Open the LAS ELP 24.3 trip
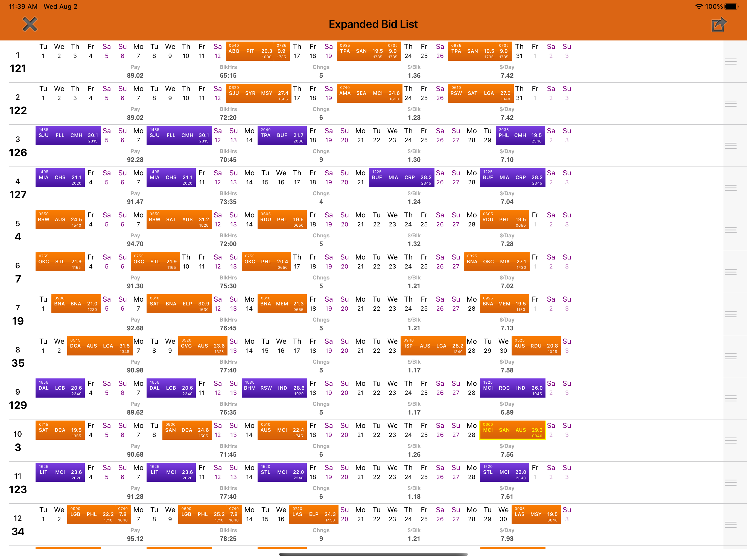 314,514
